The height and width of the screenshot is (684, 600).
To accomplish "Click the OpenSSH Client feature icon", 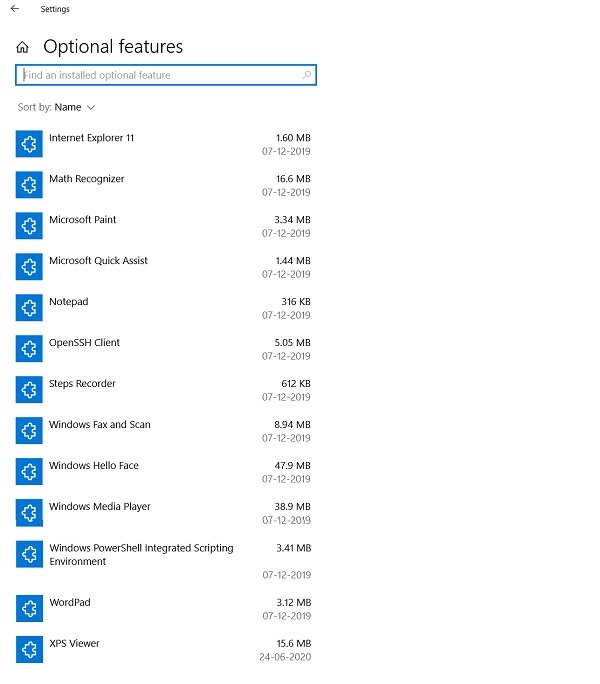I will (29, 349).
